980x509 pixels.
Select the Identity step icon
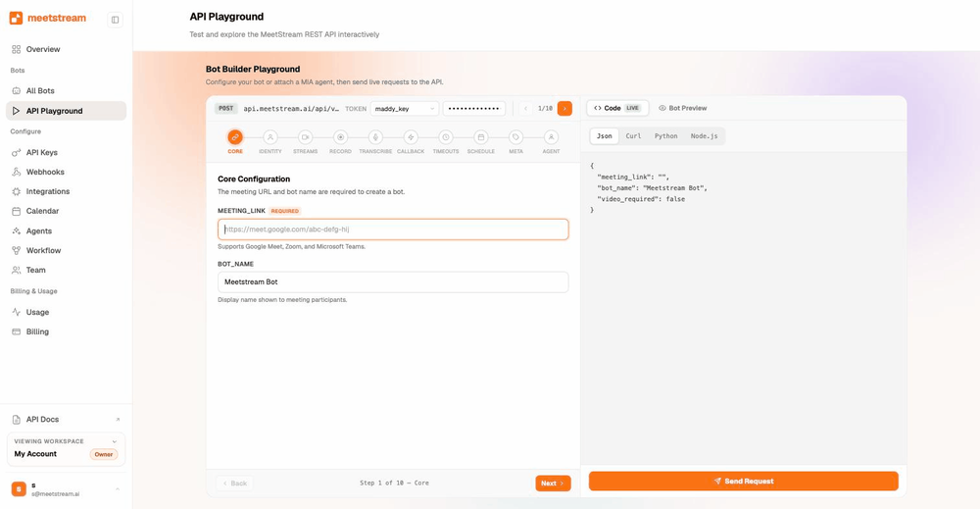tap(270, 137)
